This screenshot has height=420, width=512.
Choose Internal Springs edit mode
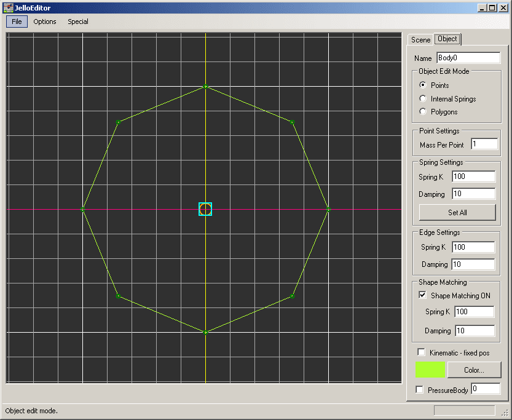click(423, 98)
